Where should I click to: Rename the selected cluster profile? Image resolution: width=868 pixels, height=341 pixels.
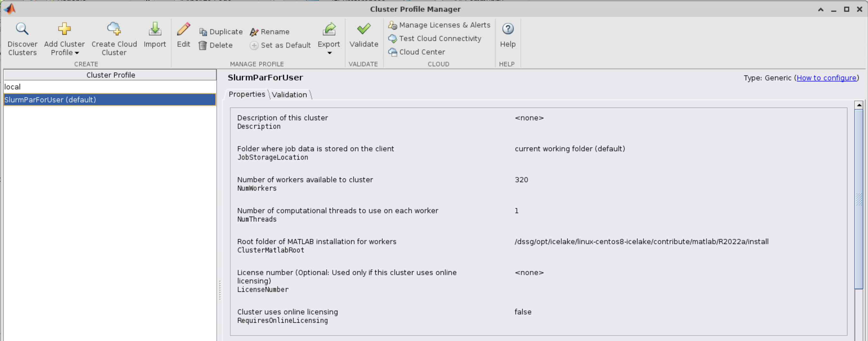click(x=270, y=31)
